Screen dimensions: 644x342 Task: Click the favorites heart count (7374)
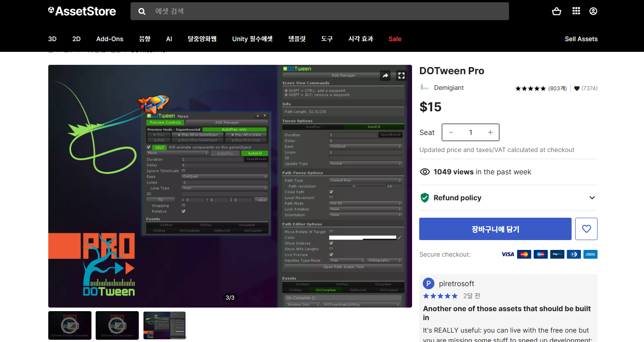(586, 89)
